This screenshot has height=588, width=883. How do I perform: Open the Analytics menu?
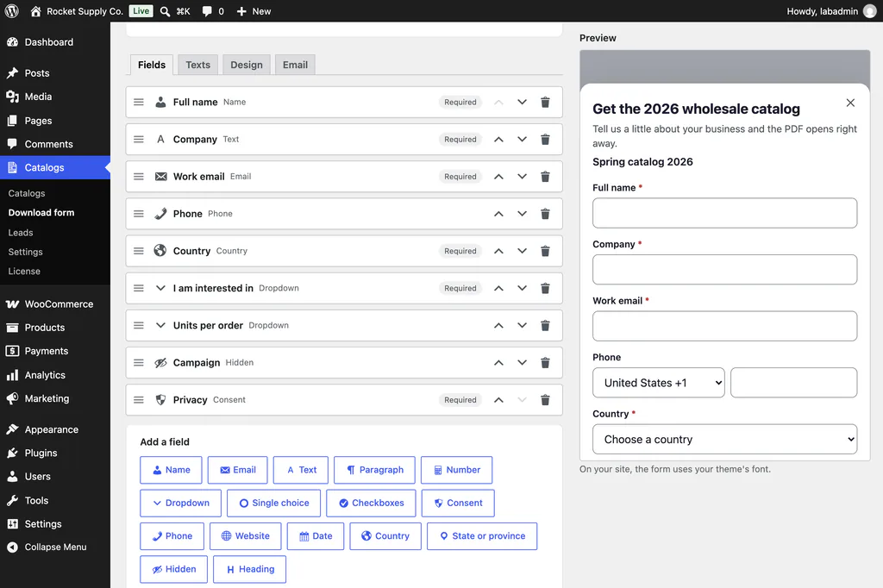[x=55, y=374]
